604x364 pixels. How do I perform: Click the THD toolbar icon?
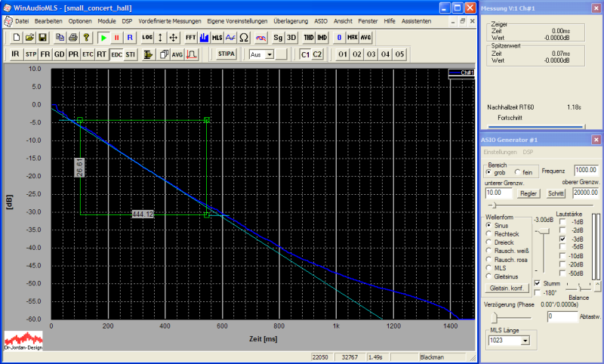click(309, 37)
